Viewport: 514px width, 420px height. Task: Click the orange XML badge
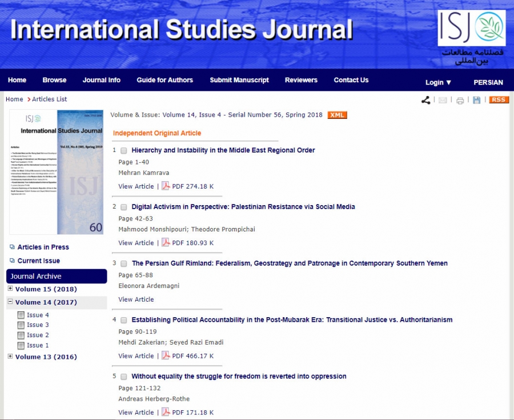337,115
